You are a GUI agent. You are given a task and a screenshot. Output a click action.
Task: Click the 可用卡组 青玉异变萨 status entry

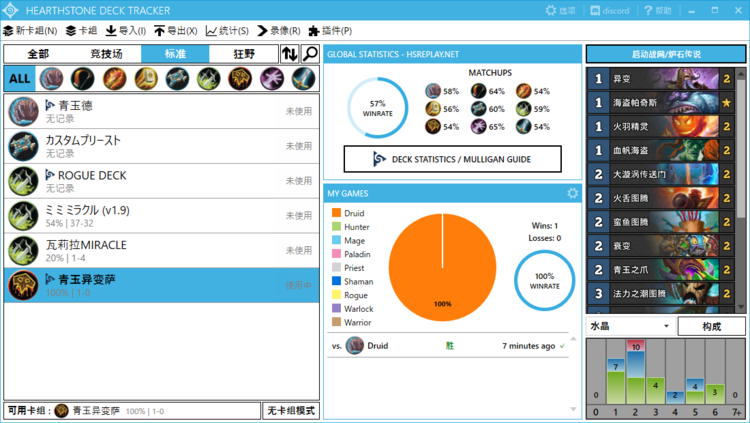132,411
